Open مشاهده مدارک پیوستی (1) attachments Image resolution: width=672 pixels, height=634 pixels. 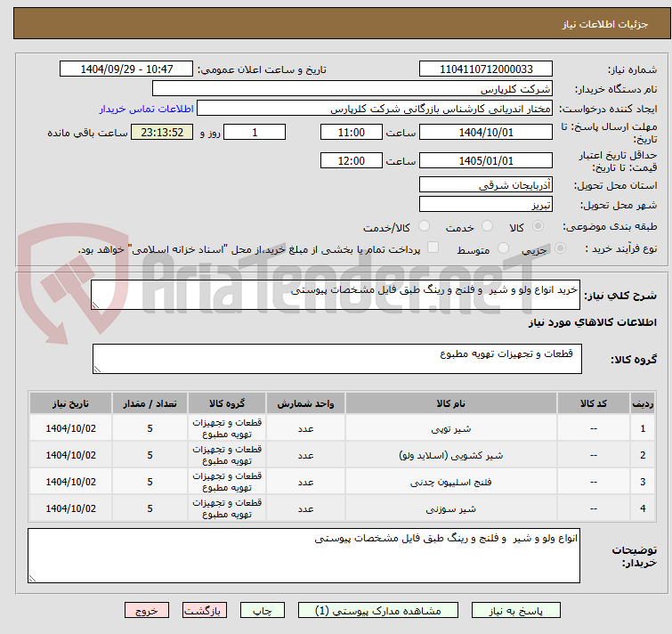378,611
